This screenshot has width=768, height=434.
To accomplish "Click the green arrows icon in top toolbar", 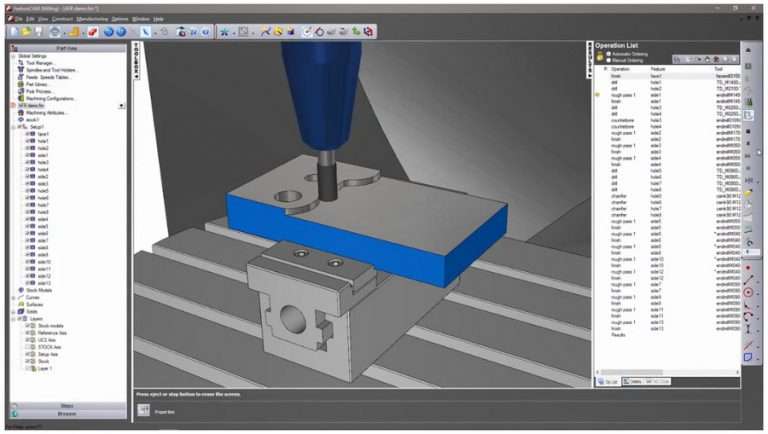I will pos(356,32).
